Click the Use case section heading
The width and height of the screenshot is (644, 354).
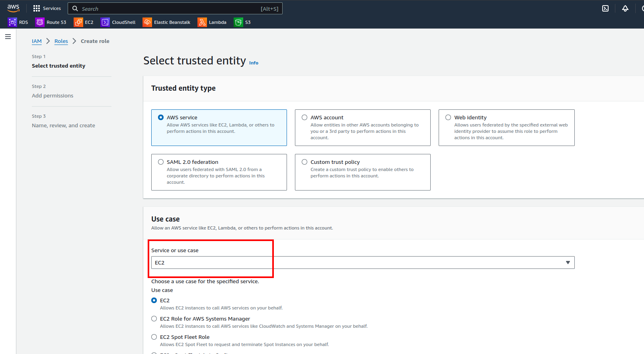click(166, 219)
